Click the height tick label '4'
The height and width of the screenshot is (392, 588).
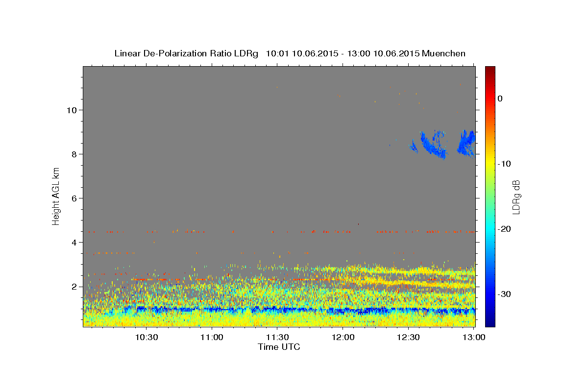(x=74, y=242)
